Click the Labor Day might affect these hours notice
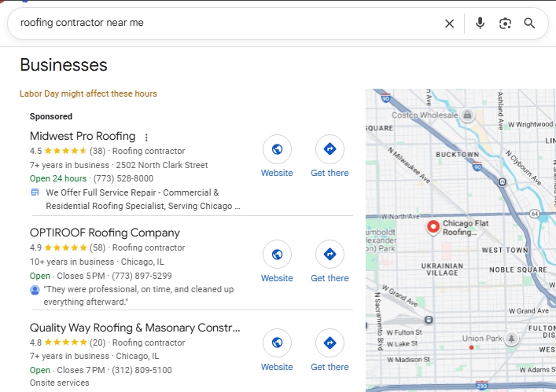The image size is (556, 392). pyautogui.click(x=88, y=93)
